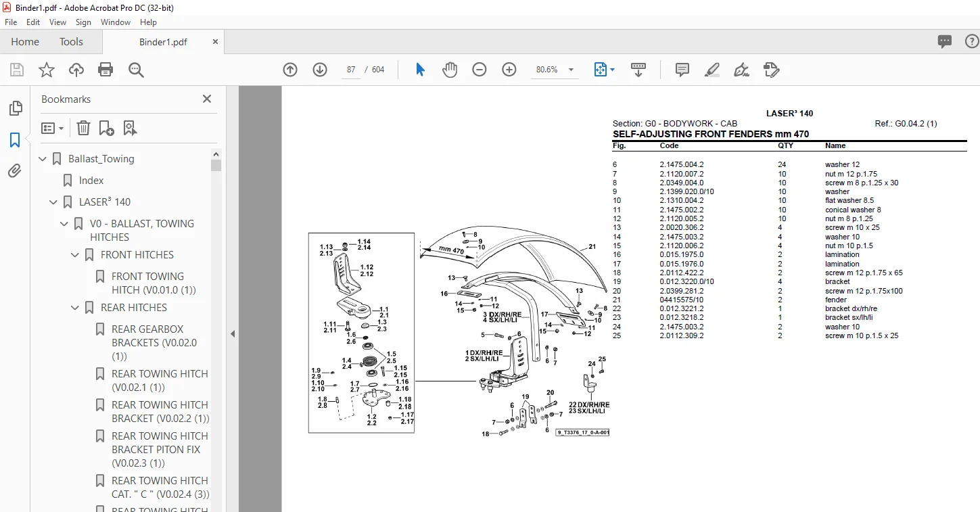Viewport: 980px width, 512px height.
Task: Click the Save file icon
Action: click(x=17, y=70)
